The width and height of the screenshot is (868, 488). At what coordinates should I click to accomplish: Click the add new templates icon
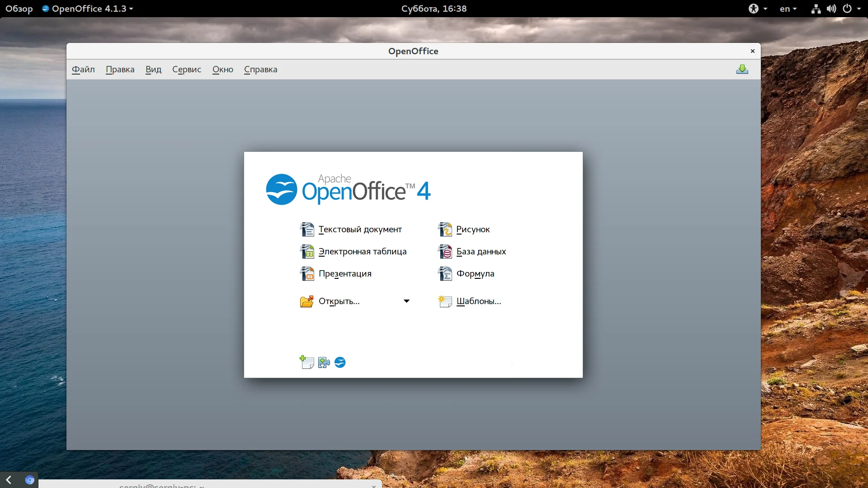tap(307, 362)
